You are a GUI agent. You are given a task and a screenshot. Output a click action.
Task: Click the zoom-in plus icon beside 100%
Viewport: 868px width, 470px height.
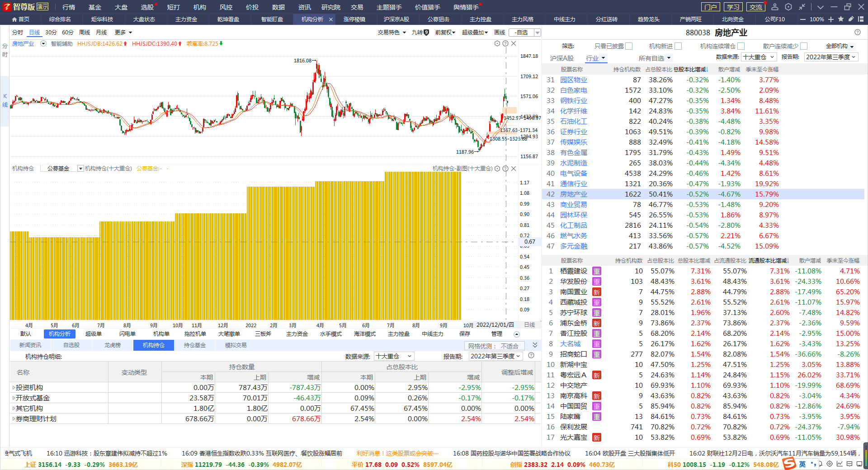(x=831, y=19)
